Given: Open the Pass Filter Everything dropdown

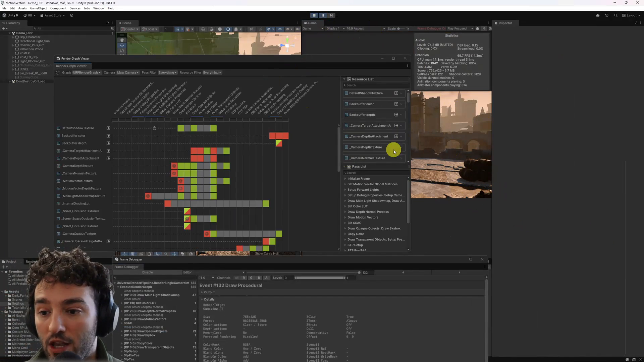Looking at the screenshot, I should [x=168, y=72].
